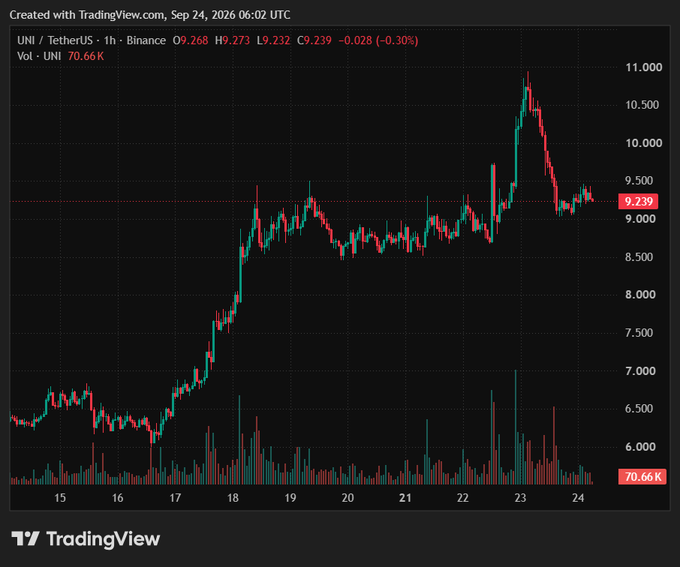Click the 9.500 price axis label

pos(639,180)
